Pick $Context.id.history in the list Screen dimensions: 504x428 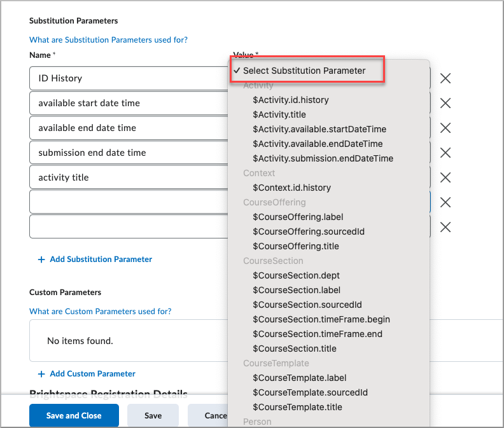291,188
